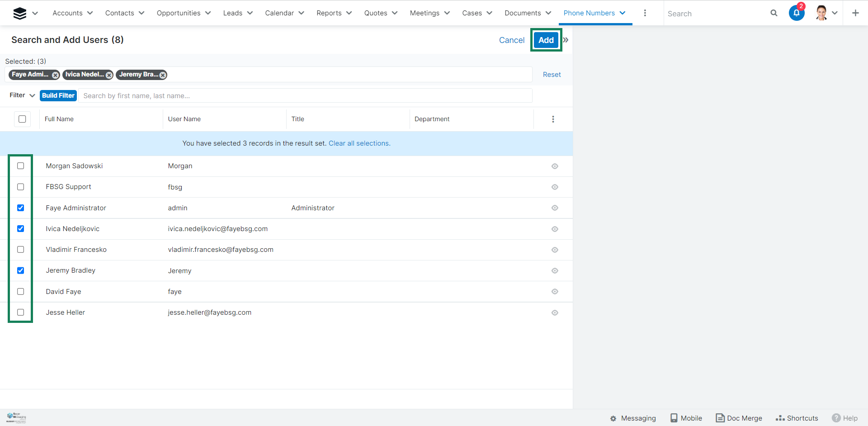Expand the Accounts module dropdown arrow

tap(90, 13)
